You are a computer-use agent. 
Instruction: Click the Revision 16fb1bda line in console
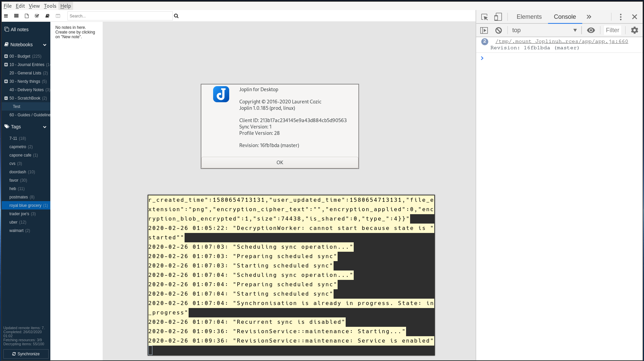pyautogui.click(x=535, y=48)
